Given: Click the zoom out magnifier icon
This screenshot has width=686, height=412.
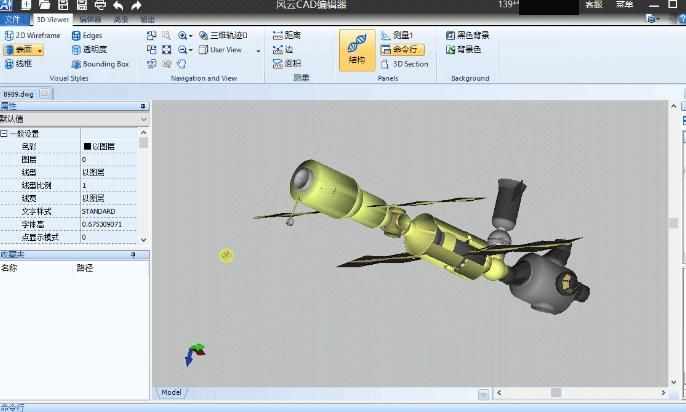Looking at the screenshot, I should pos(182,50).
